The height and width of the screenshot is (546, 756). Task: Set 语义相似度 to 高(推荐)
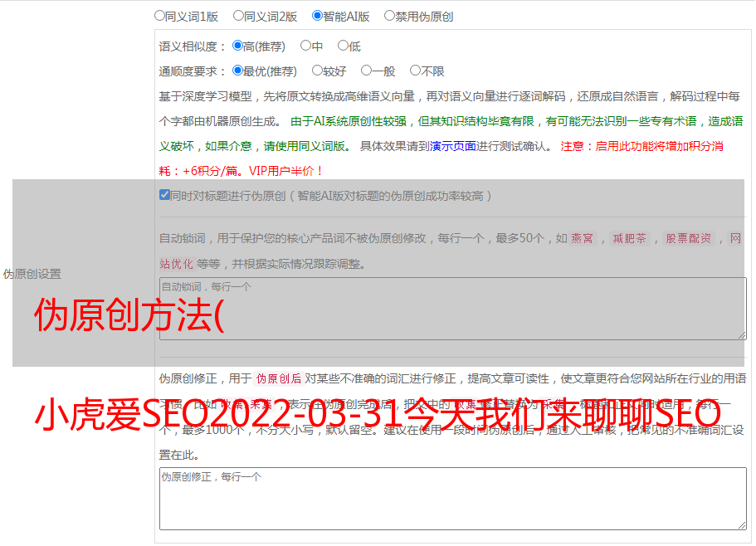tap(237, 46)
